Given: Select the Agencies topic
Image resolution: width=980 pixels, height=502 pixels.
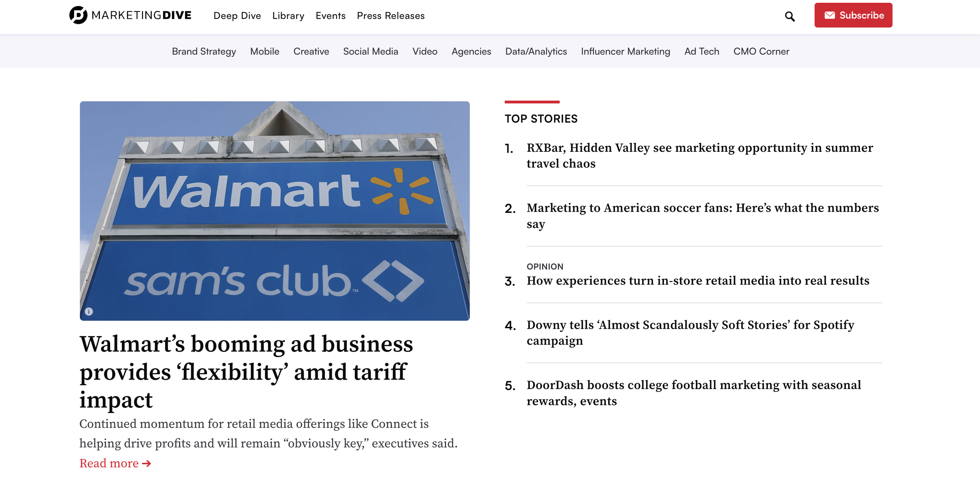Looking at the screenshot, I should pos(471,51).
